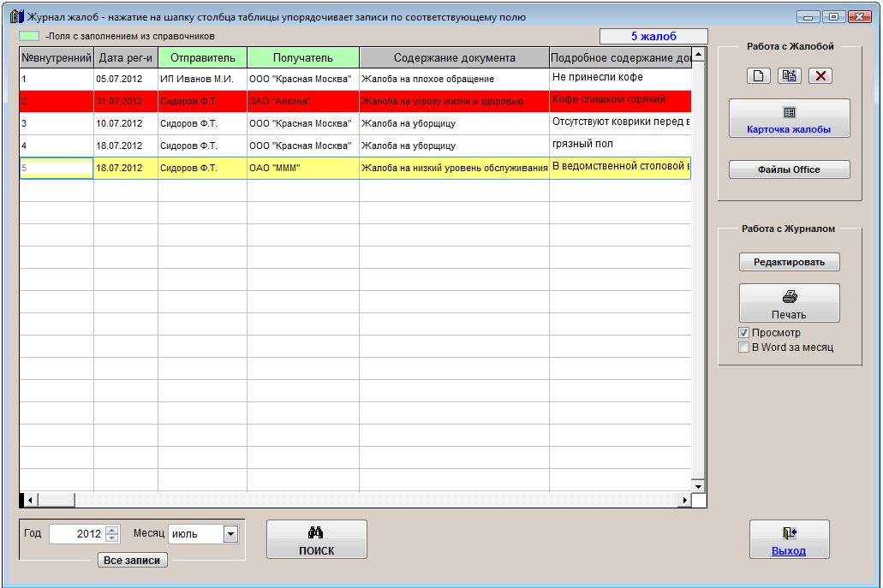Enable В Word за месяц checkbox
Viewport: 883px width, 588px height.
(744, 347)
